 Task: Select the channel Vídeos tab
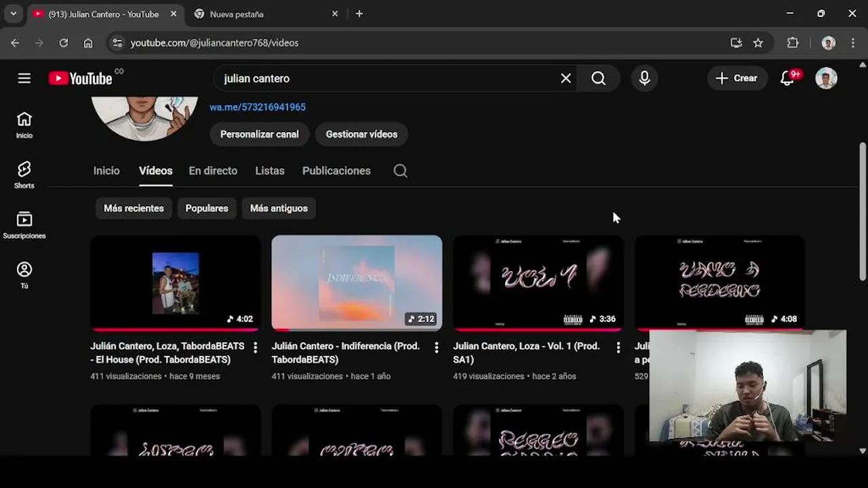[x=156, y=171]
